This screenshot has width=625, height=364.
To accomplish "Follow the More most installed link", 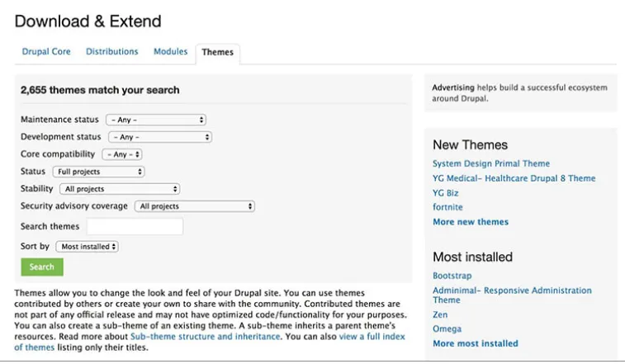I will pos(476,343).
